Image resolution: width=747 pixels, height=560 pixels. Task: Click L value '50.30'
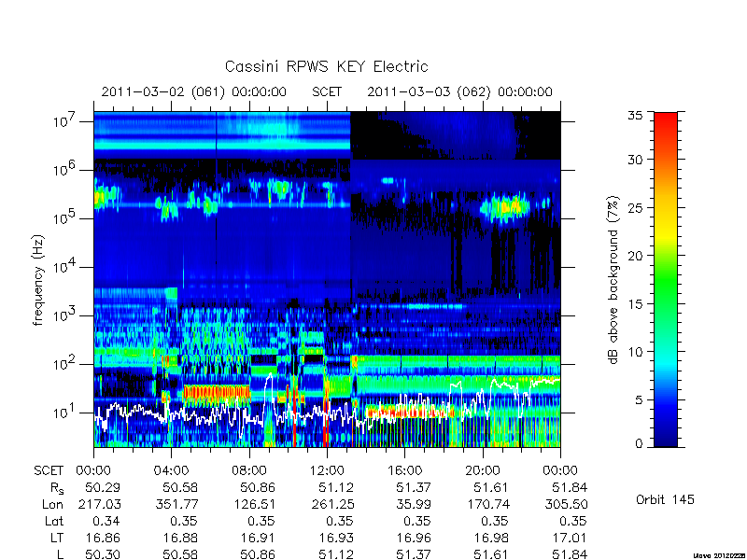[103, 554]
